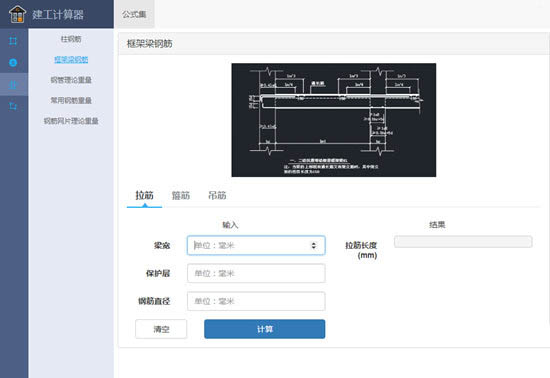Select the fourth sidebar crop-like icon
The height and width of the screenshot is (378, 550).
pos(13,106)
